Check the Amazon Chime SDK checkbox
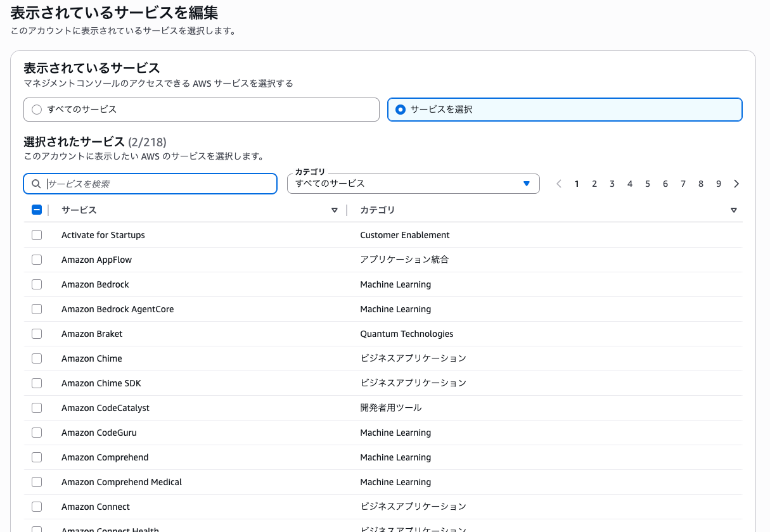 pos(37,383)
